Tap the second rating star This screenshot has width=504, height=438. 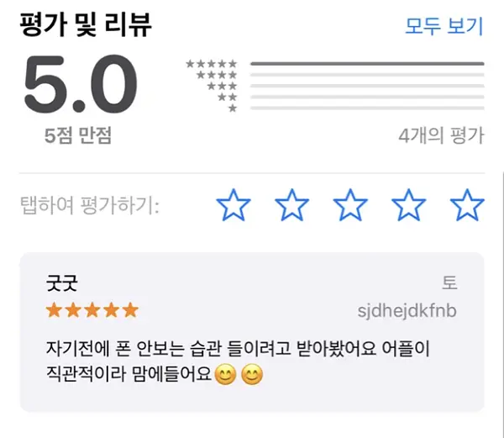(291, 205)
